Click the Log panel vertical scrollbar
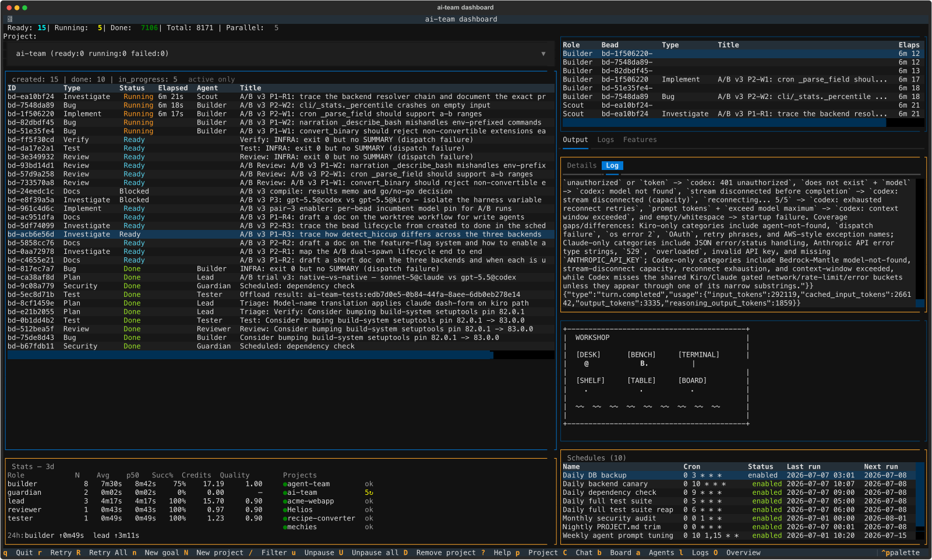Image resolution: width=932 pixels, height=560 pixels. (920, 242)
